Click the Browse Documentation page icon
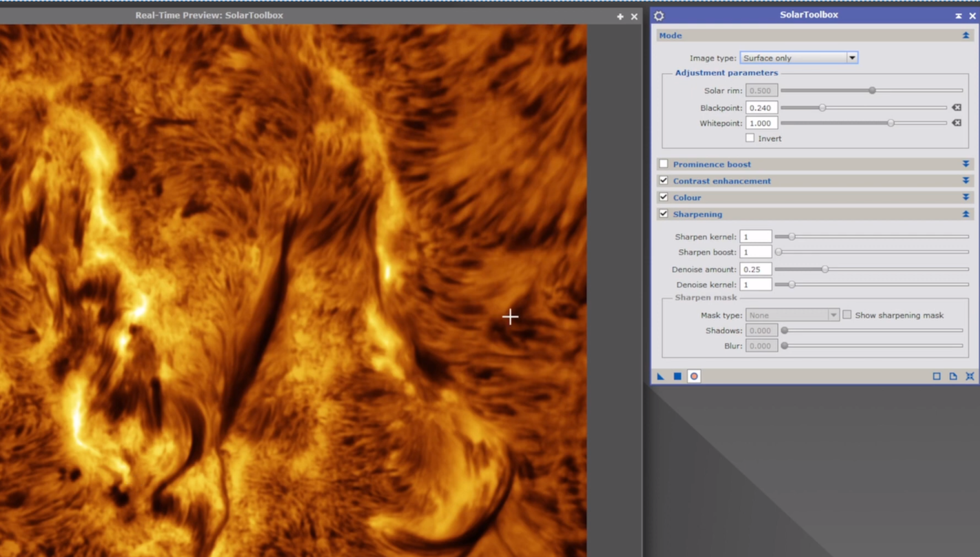 [x=953, y=376]
